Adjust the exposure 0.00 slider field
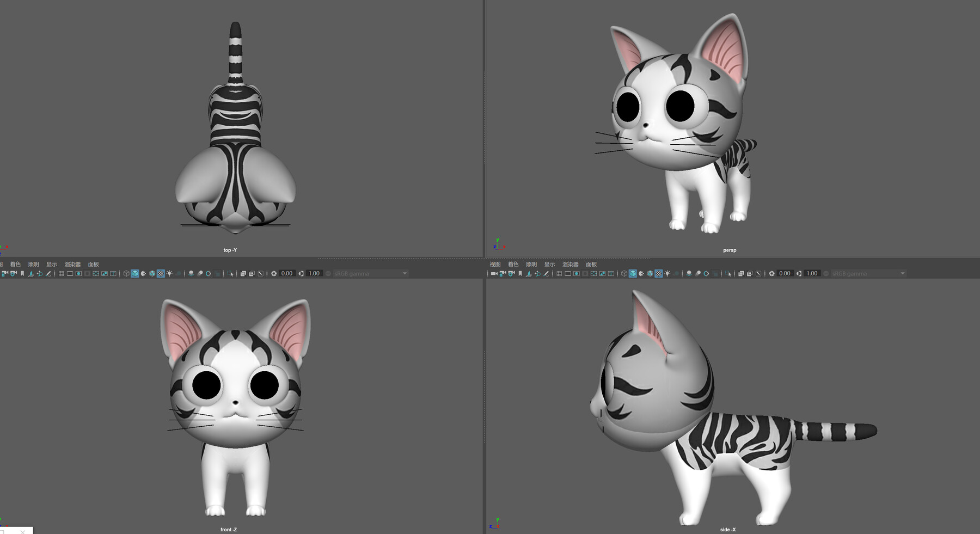 [x=287, y=273]
